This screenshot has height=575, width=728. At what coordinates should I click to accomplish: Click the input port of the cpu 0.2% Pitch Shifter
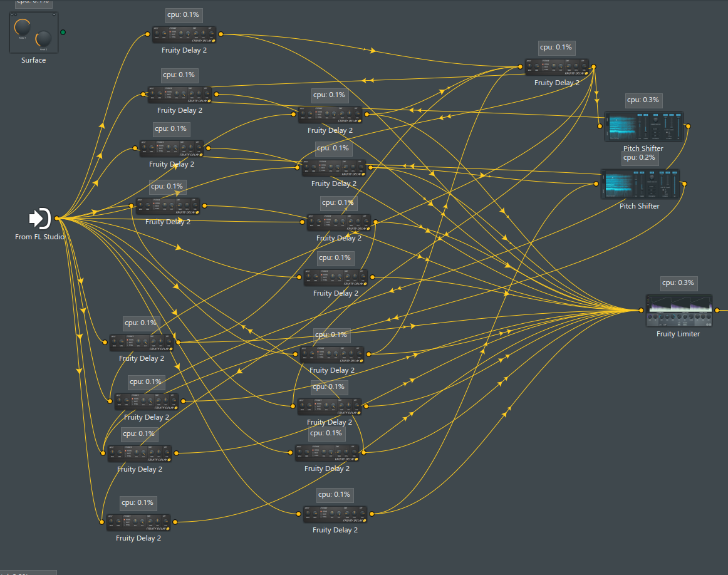coord(596,184)
